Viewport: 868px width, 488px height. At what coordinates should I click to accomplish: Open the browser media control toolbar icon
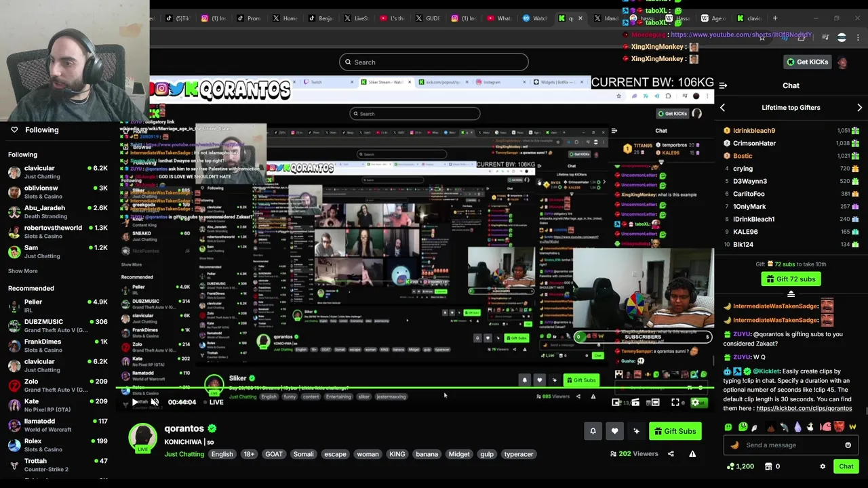tap(825, 37)
